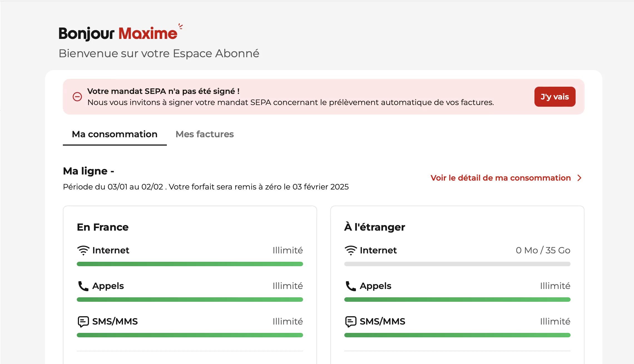Click the SMS/MMS message icon under En France
This screenshot has width=634, height=364.
(x=83, y=321)
